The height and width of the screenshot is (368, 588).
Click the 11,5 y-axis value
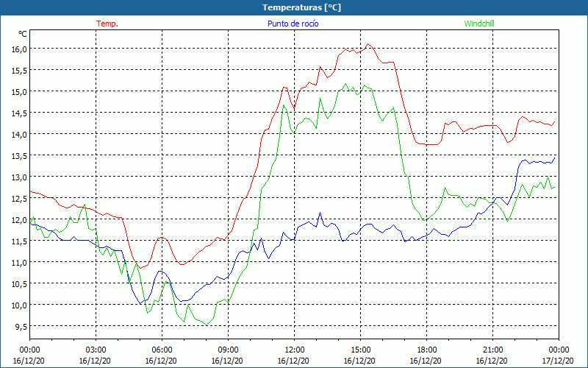(19, 241)
